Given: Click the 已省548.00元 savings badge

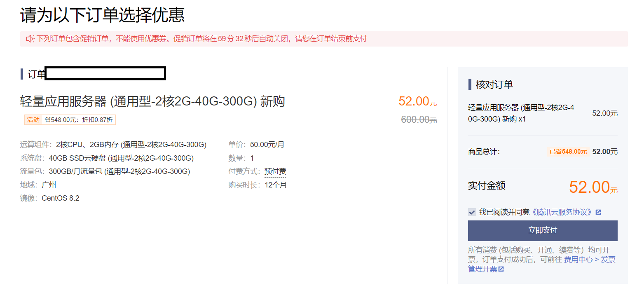Looking at the screenshot, I should point(568,152).
